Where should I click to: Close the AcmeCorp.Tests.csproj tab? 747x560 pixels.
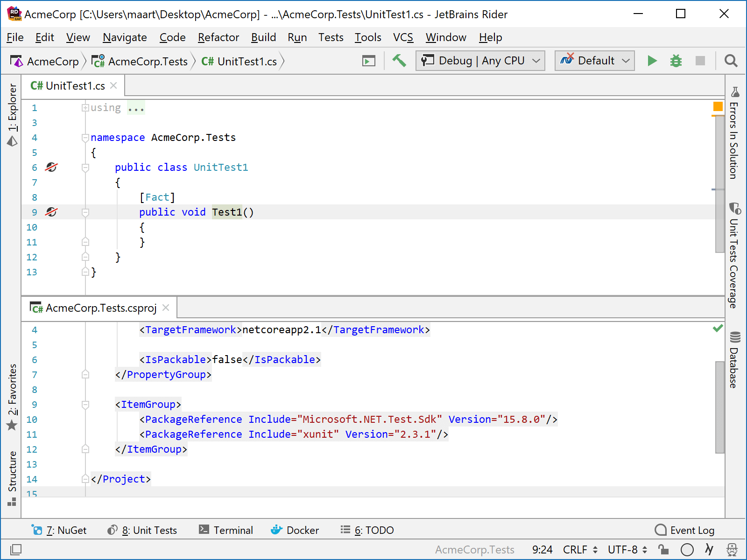(x=166, y=308)
